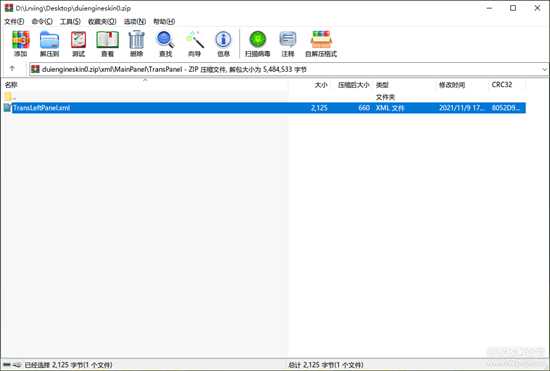Click the 文件夹 type cell of parent row

[385, 97]
